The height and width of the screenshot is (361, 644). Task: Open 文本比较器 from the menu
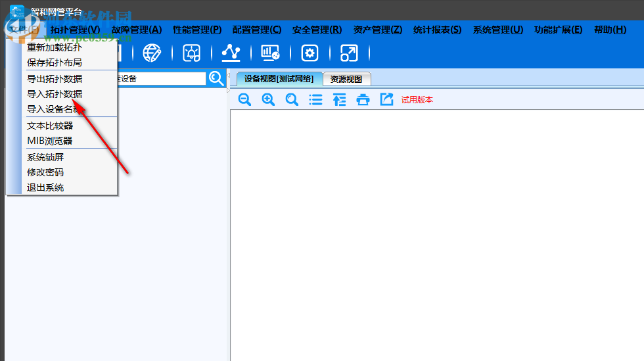pos(50,126)
